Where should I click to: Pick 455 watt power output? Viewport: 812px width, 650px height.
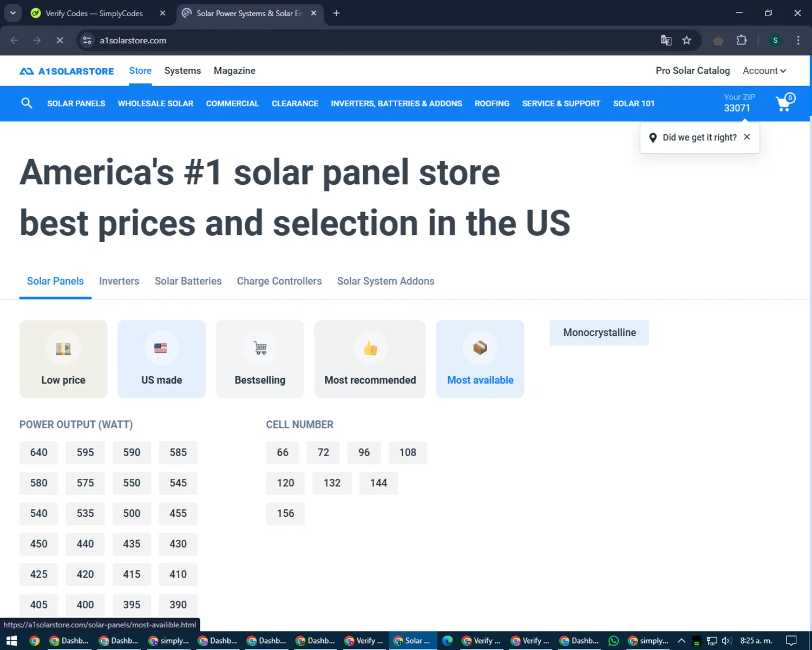coord(178,513)
